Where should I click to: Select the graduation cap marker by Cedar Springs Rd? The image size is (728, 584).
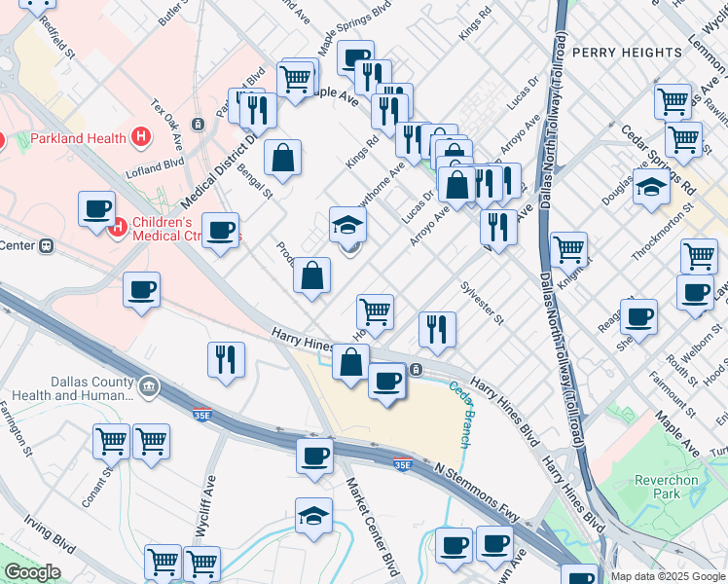(651, 188)
